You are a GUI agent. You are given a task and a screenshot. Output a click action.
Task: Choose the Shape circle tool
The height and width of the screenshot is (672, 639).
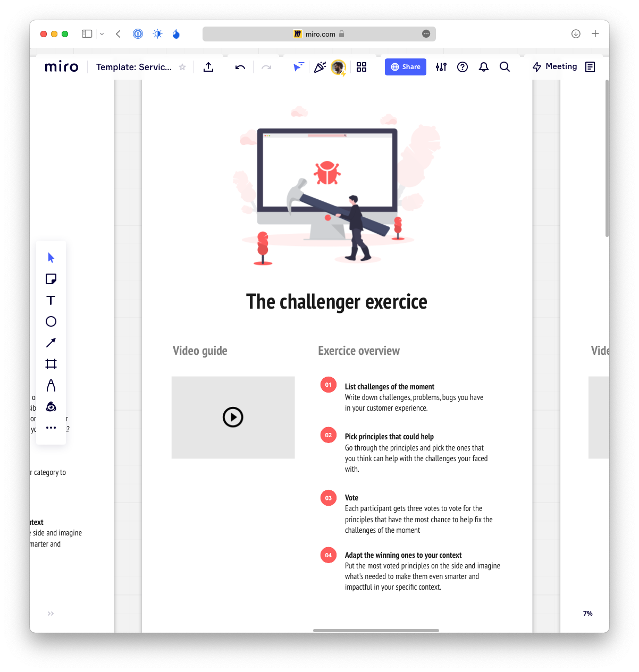[x=51, y=321]
